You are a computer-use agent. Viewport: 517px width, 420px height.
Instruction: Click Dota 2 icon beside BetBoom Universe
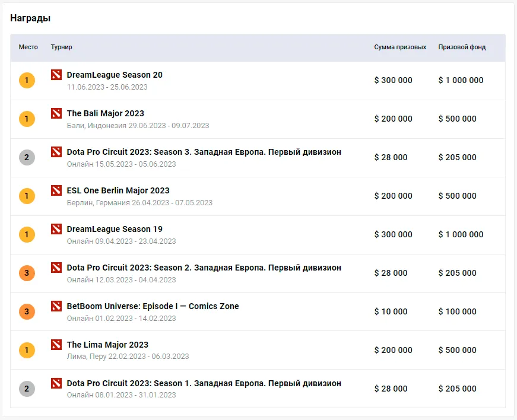coord(56,306)
